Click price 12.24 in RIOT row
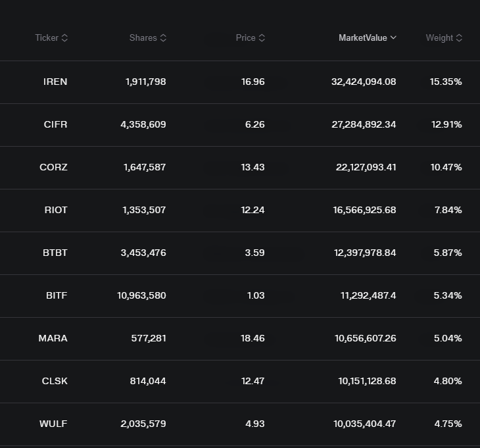Screen dimensions: 480x448 252,210
